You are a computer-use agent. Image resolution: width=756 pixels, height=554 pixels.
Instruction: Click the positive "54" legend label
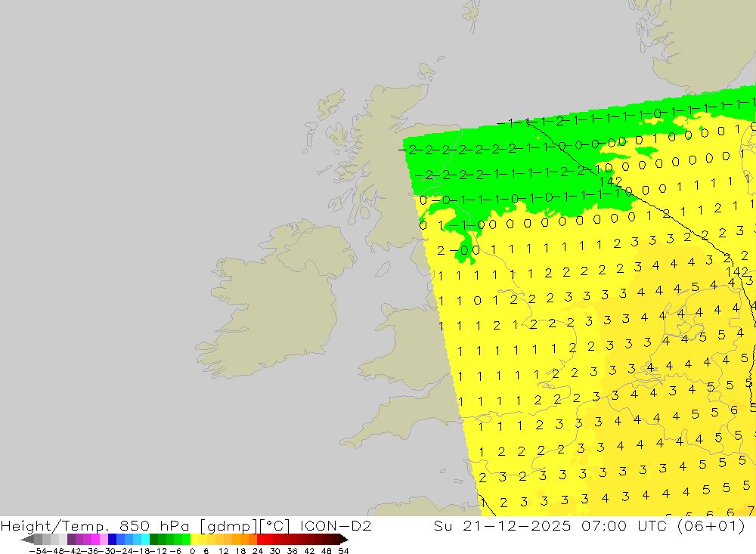coord(343,551)
